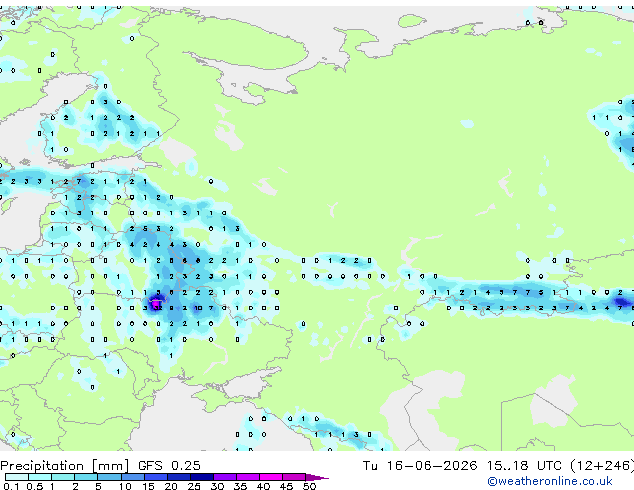Click the 0.5–1 mm legend color box
634x490 pixels.
pyautogui.click(x=40, y=477)
